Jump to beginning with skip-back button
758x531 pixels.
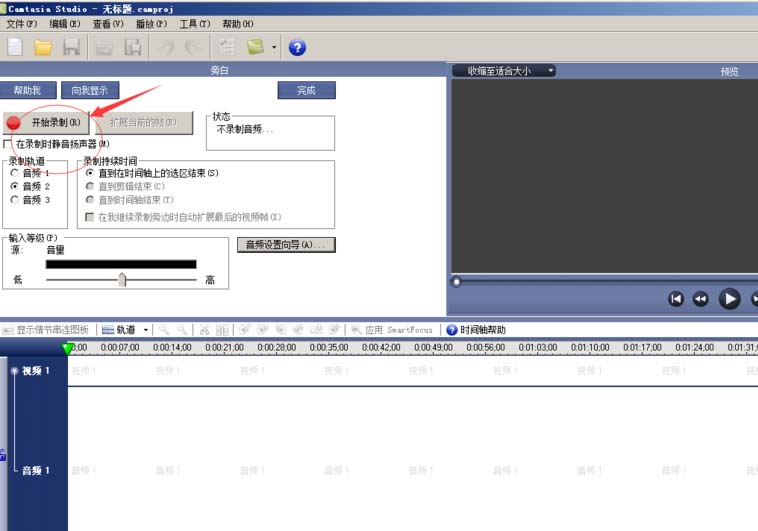pos(676,299)
